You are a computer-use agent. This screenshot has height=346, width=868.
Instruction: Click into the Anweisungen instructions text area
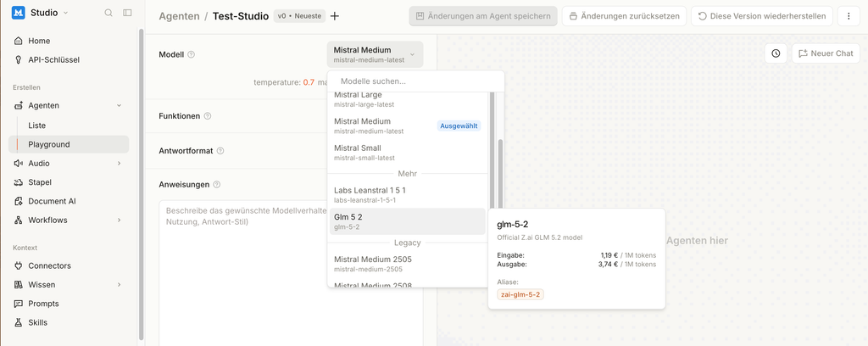[x=291, y=274]
